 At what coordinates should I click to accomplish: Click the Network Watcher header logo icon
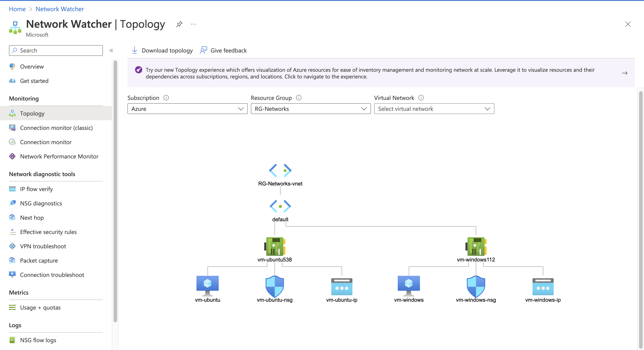pos(15,27)
